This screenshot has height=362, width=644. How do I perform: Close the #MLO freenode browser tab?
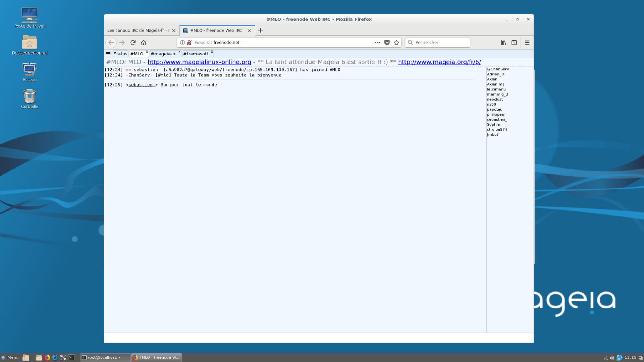click(249, 31)
